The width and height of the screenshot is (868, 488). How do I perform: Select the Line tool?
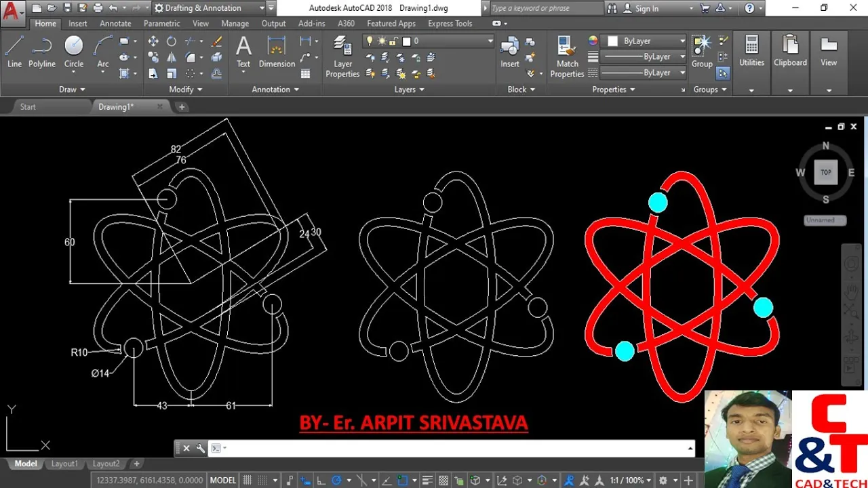coord(14,52)
